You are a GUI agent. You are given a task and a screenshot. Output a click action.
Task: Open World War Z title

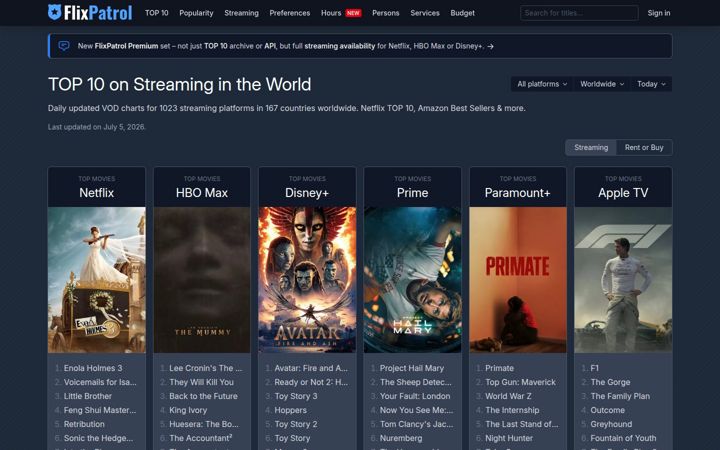508,396
